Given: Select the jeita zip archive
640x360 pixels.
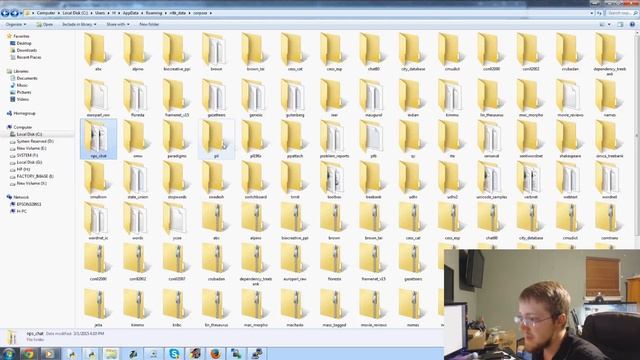Looking at the screenshot, I should (x=98, y=307).
